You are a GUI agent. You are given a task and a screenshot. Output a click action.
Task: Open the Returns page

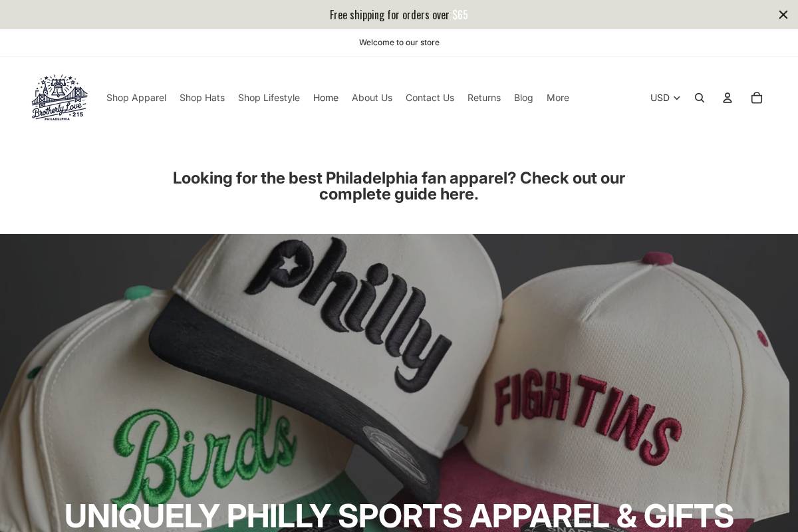pos(484,98)
